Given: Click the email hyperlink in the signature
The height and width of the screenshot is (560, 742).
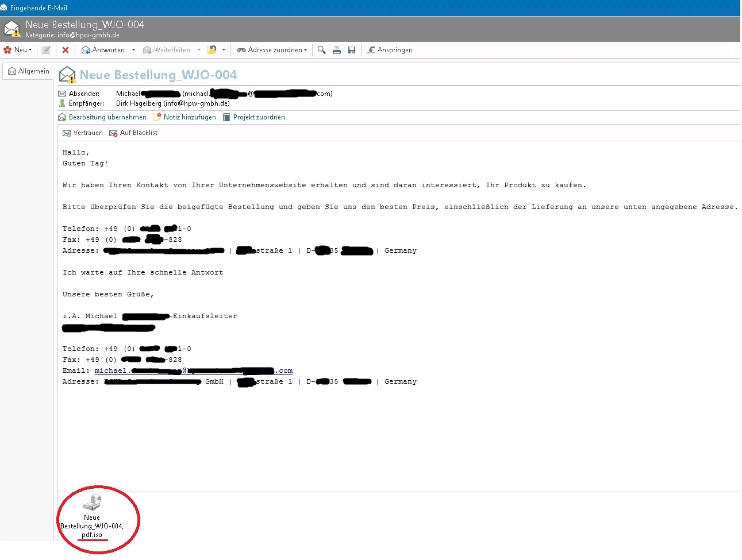Looking at the screenshot, I should [194, 371].
